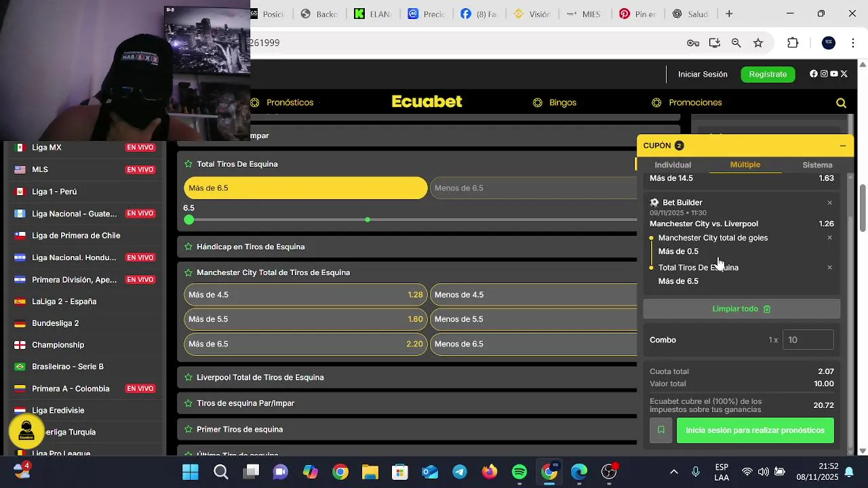Screen dimensions: 868x488
Task: Click the green 6.5 slider handle
Action: [x=189, y=220]
